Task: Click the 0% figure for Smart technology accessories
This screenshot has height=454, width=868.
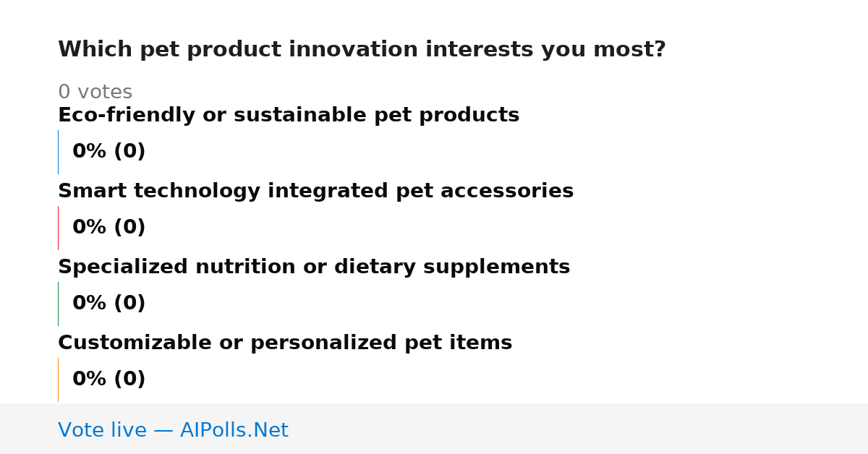Action: [x=90, y=228]
